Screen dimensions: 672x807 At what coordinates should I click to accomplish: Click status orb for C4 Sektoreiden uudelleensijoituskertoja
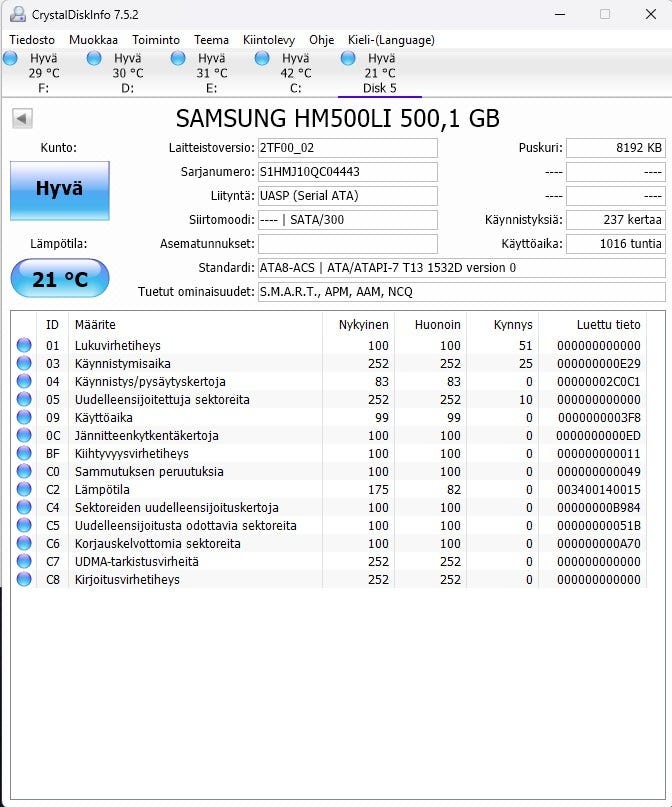click(x=24, y=507)
